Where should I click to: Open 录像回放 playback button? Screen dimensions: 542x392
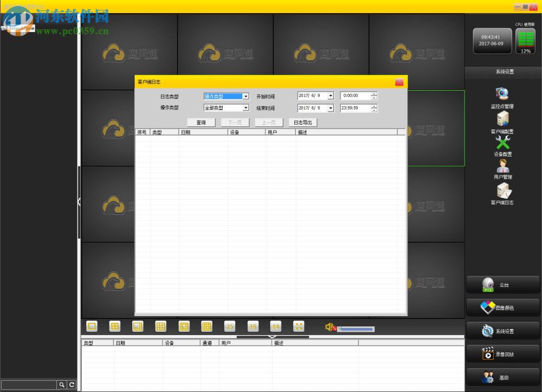(503, 355)
